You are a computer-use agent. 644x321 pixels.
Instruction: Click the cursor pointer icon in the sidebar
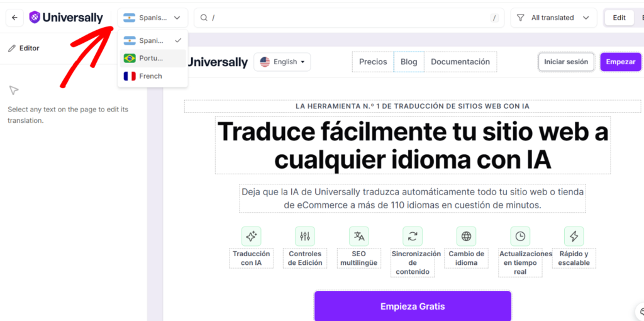[x=14, y=90]
